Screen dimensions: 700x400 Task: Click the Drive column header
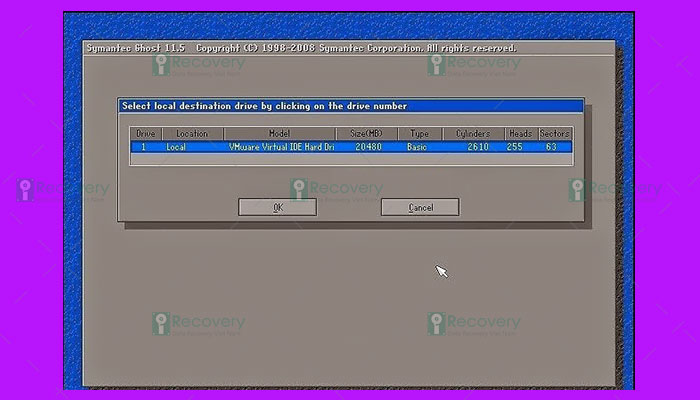(x=146, y=133)
